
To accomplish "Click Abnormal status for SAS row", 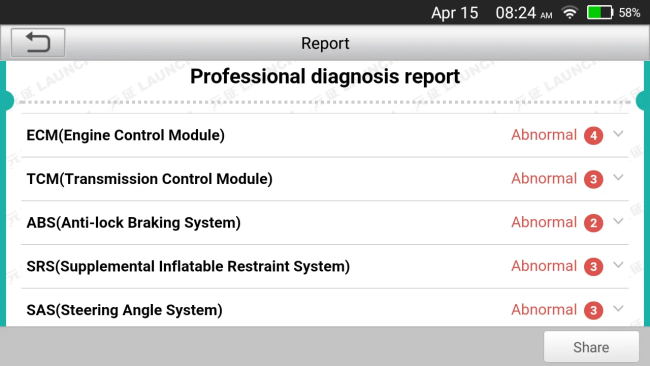I will pyautogui.click(x=544, y=310).
